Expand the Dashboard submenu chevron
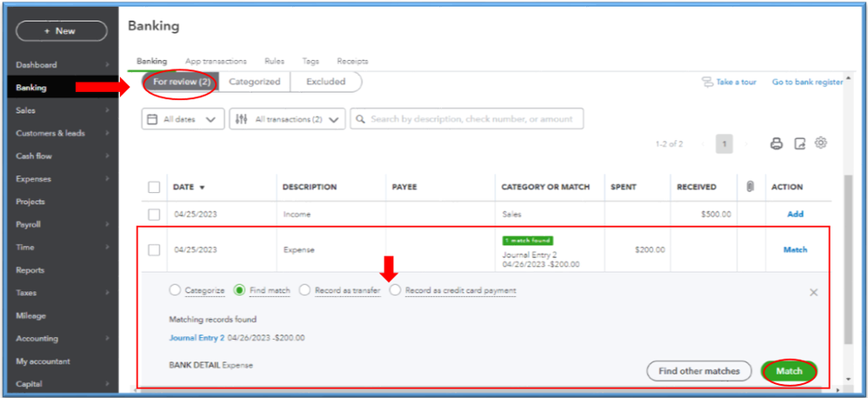Viewport: 868px width, 398px height. [x=107, y=64]
